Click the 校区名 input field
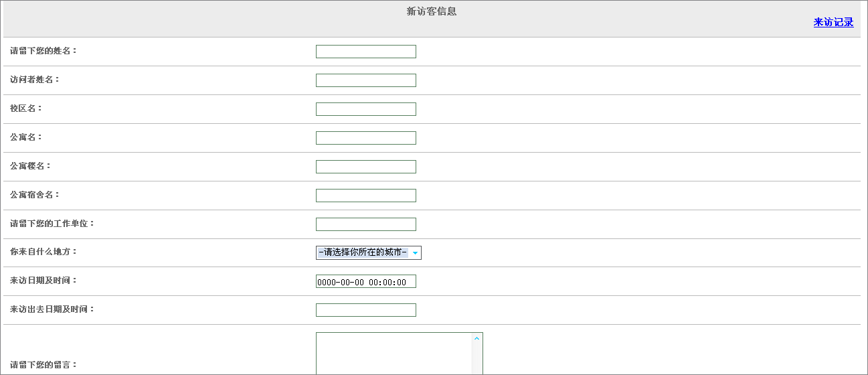Viewport: 868px width, 375px height. click(x=366, y=109)
